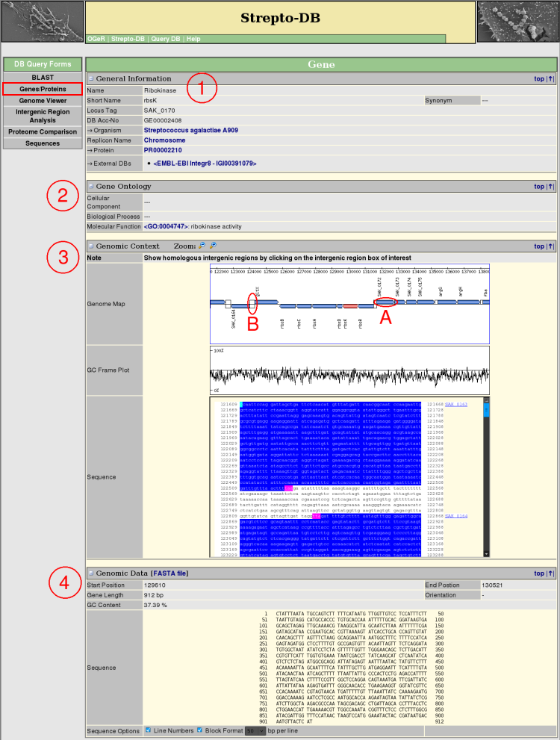The image size is (560, 740).
Task: Collapse the Genomic Context section
Action: (91, 246)
